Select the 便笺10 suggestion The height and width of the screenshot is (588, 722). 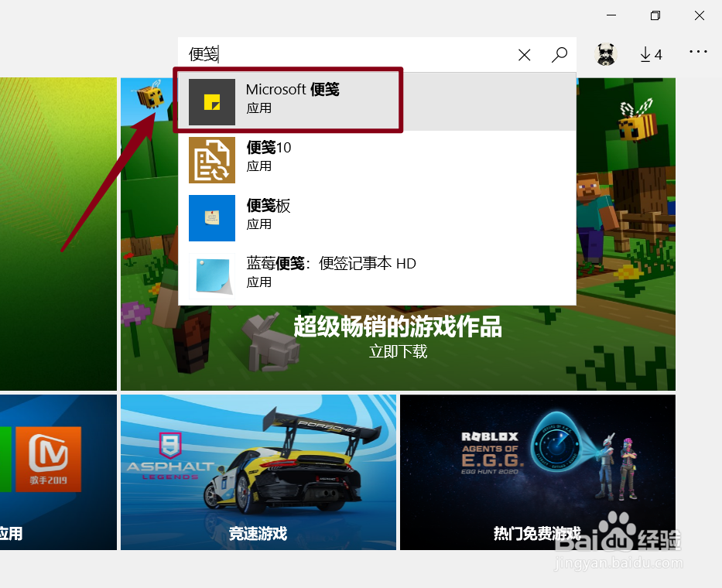pyautogui.click(x=377, y=160)
